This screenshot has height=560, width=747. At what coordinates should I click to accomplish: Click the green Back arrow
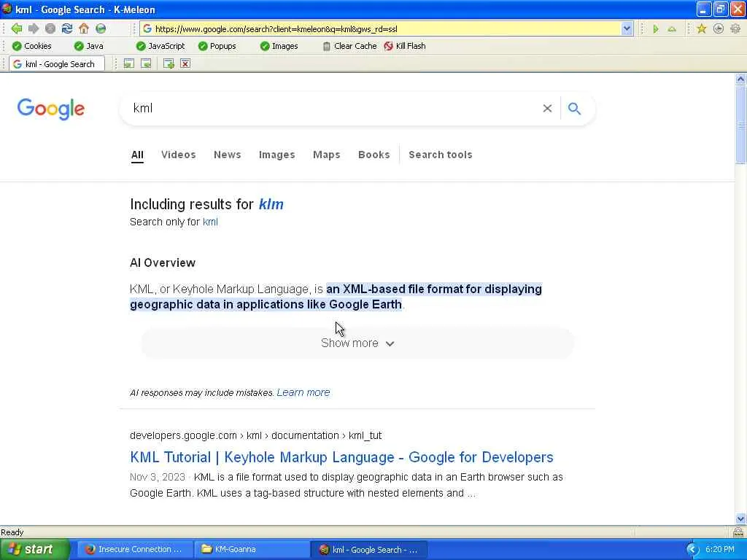17,28
